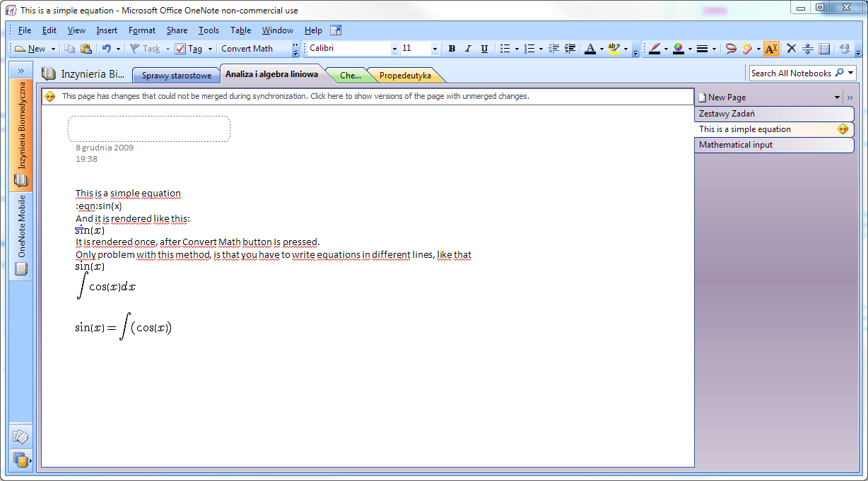Toggle Underline formatting
Screen dimensions: 868x481
pyautogui.click(x=484, y=49)
